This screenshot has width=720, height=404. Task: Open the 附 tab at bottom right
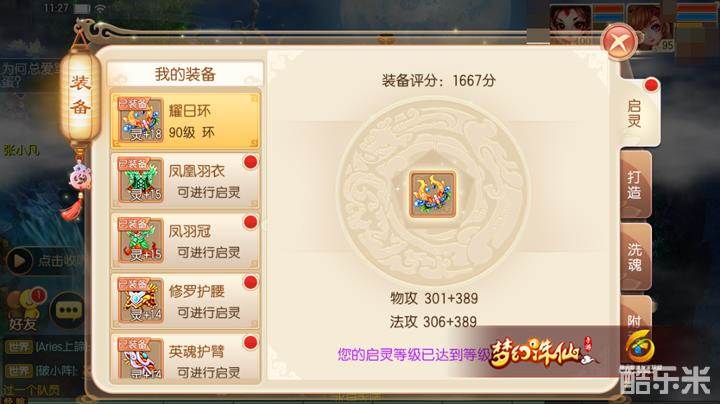pyautogui.click(x=635, y=320)
